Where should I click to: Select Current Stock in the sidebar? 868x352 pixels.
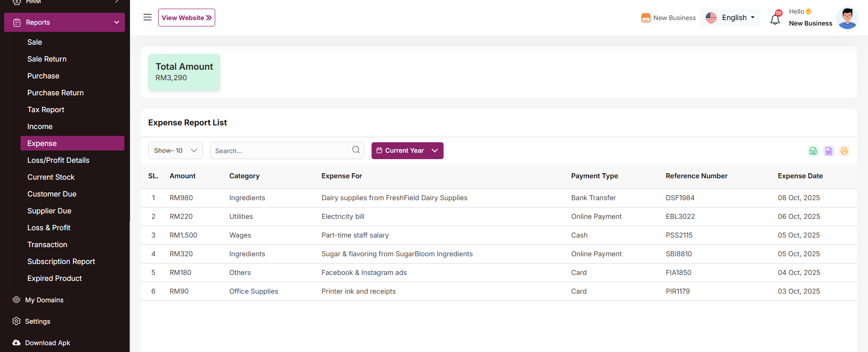51,177
